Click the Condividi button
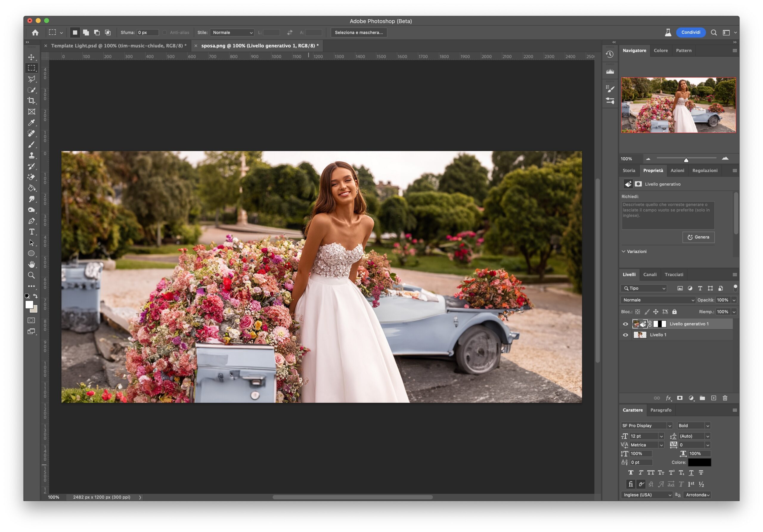Image resolution: width=763 pixels, height=532 pixels. pyautogui.click(x=691, y=32)
